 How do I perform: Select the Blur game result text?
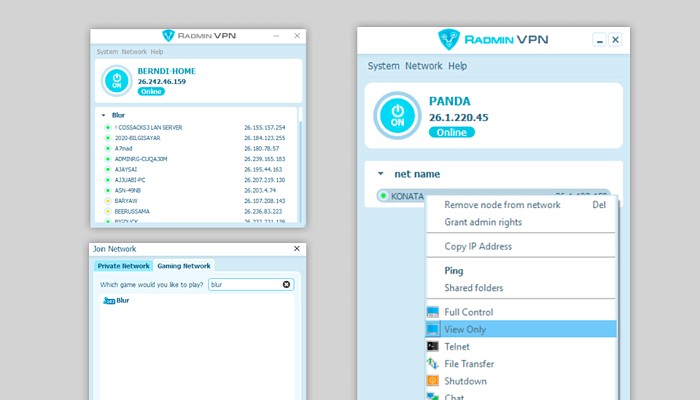click(123, 300)
